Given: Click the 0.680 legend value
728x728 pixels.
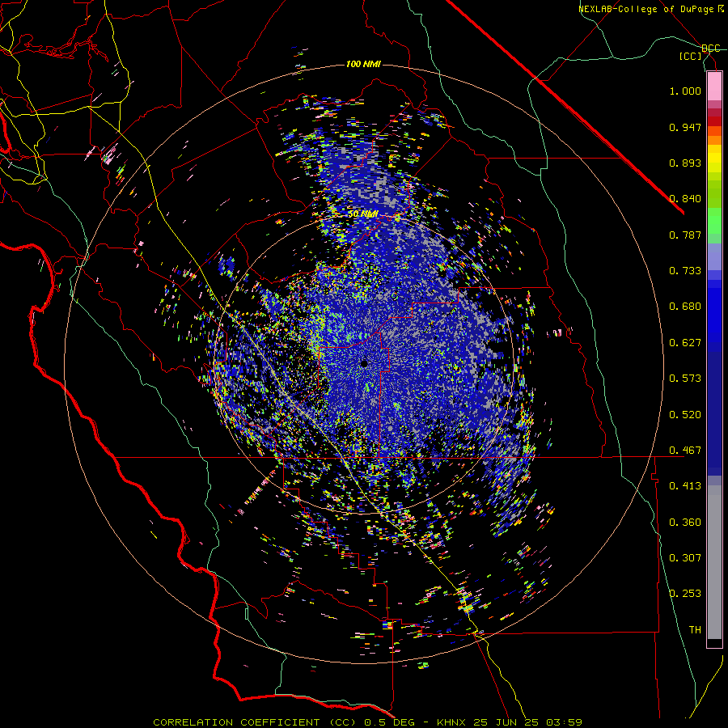Looking at the screenshot, I should [685, 307].
